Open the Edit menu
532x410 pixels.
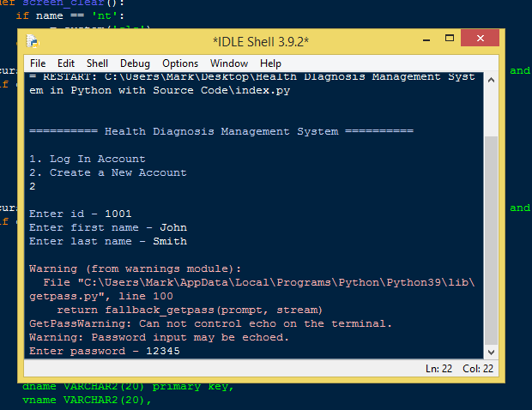pyautogui.click(x=66, y=63)
